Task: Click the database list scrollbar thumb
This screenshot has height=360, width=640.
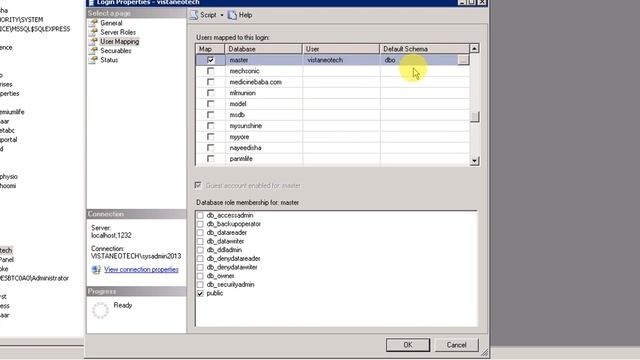Action: click(474, 117)
